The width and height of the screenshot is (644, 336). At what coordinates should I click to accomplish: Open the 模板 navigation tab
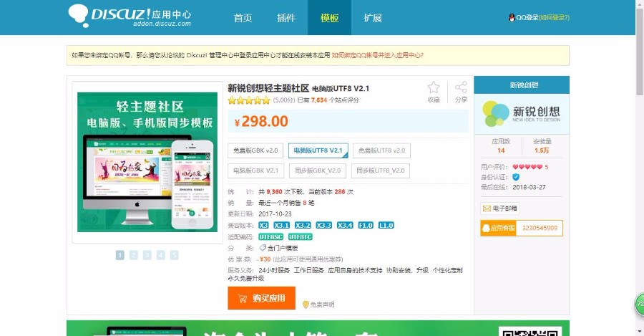pyautogui.click(x=329, y=18)
